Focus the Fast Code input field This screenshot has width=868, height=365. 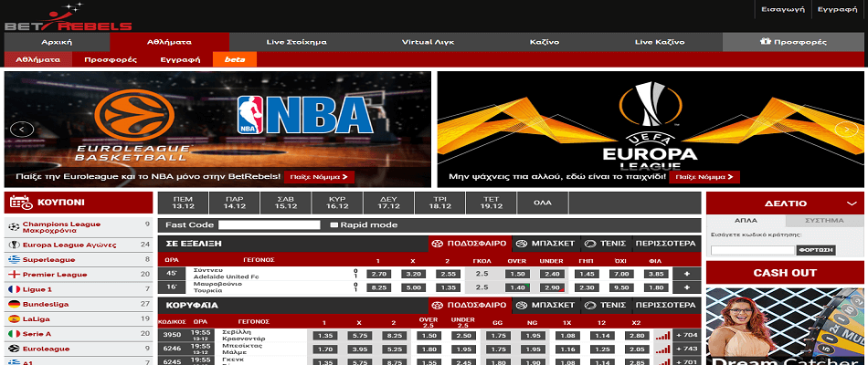(269, 225)
